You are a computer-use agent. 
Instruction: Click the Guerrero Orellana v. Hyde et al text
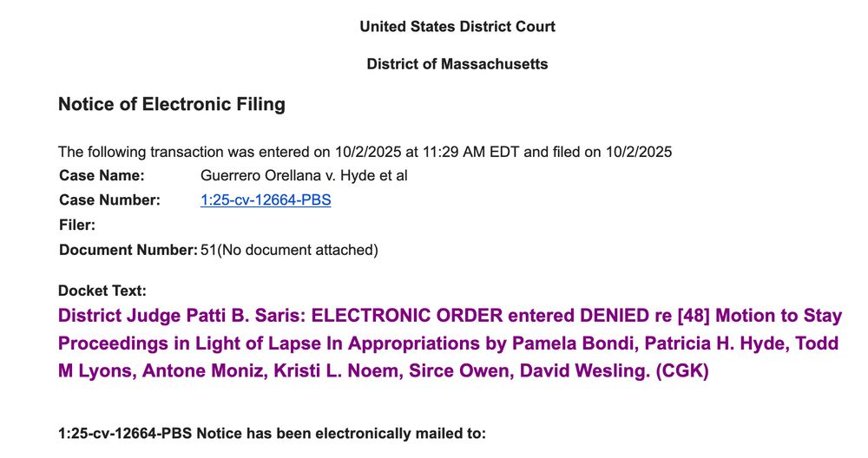(304, 175)
